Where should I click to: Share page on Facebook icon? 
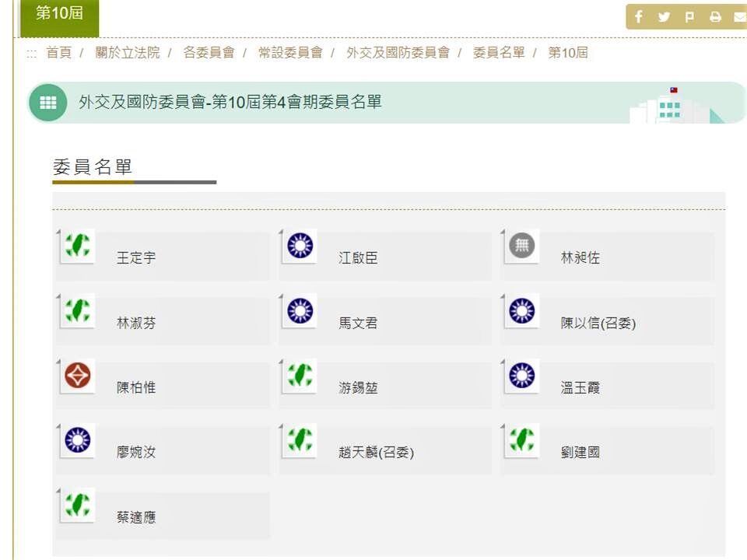638,17
